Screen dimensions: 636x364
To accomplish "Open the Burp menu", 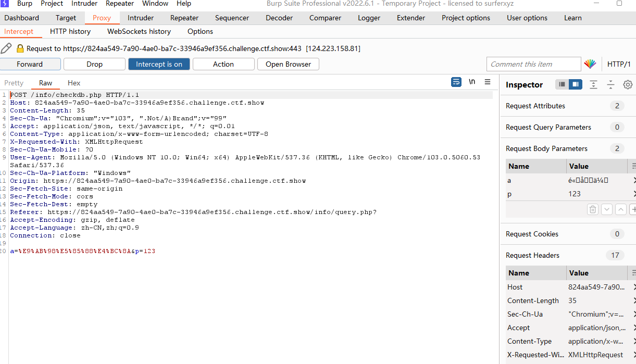I will pos(24,4).
